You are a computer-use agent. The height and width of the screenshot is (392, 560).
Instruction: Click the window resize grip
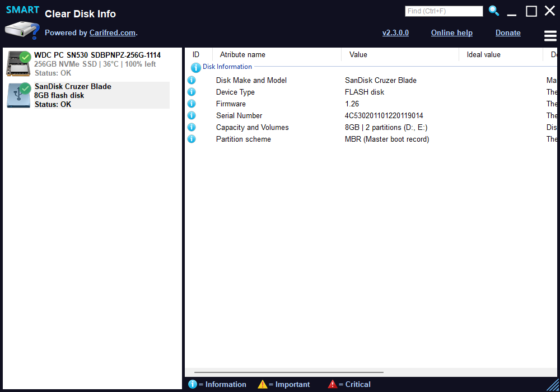pyautogui.click(x=553, y=385)
